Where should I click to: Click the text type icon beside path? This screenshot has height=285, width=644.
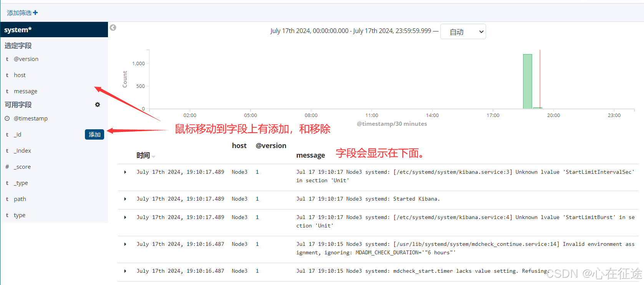click(x=7, y=199)
